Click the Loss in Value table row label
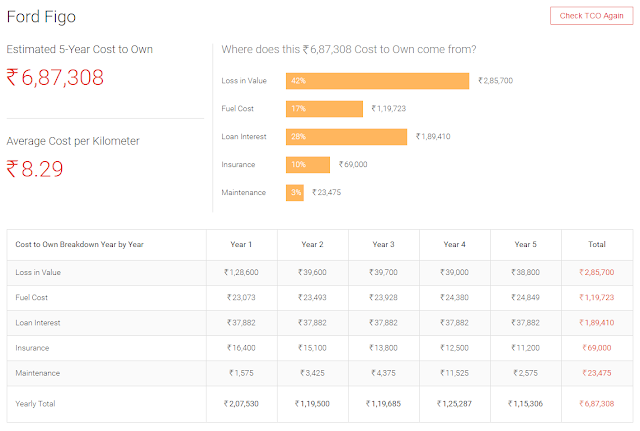This screenshot has width=640, height=431. click(x=39, y=272)
